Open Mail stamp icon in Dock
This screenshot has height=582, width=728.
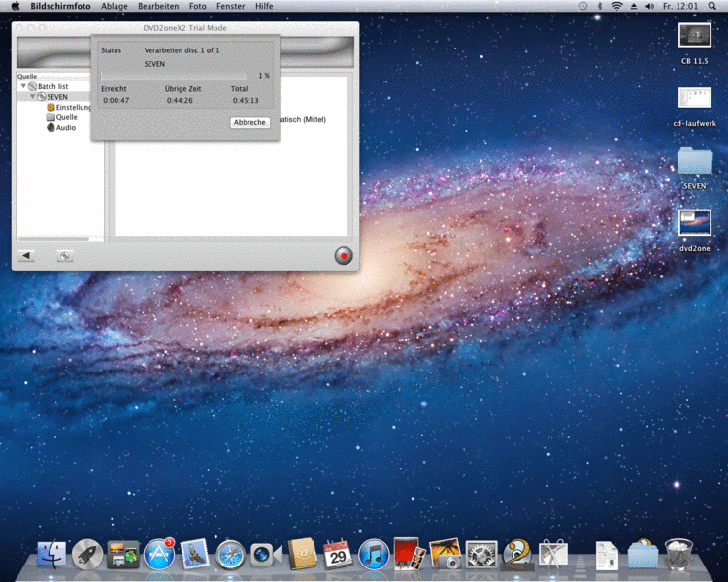pyautogui.click(x=194, y=554)
